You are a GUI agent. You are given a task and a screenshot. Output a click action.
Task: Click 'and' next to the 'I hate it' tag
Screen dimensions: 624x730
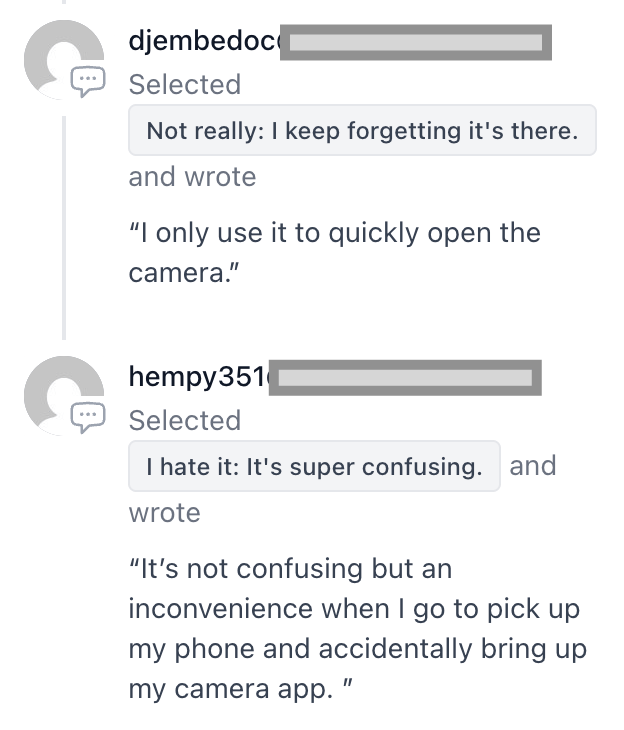(533, 466)
